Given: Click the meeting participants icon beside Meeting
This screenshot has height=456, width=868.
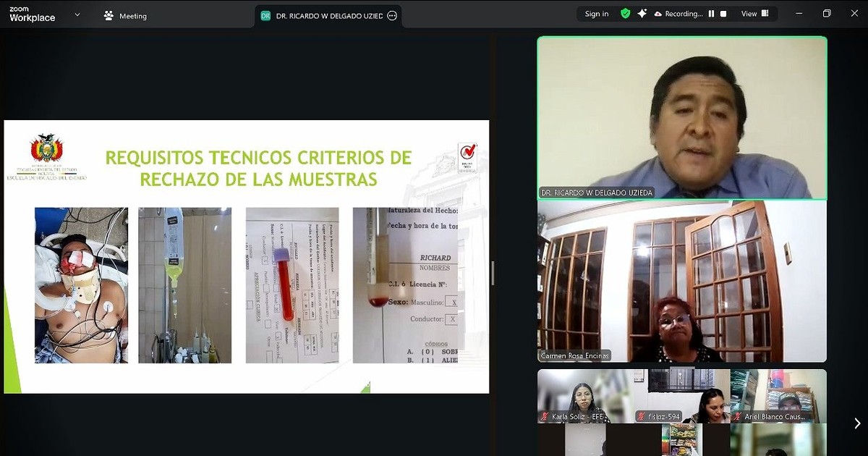Looking at the screenshot, I should click(x=109, y=16).
